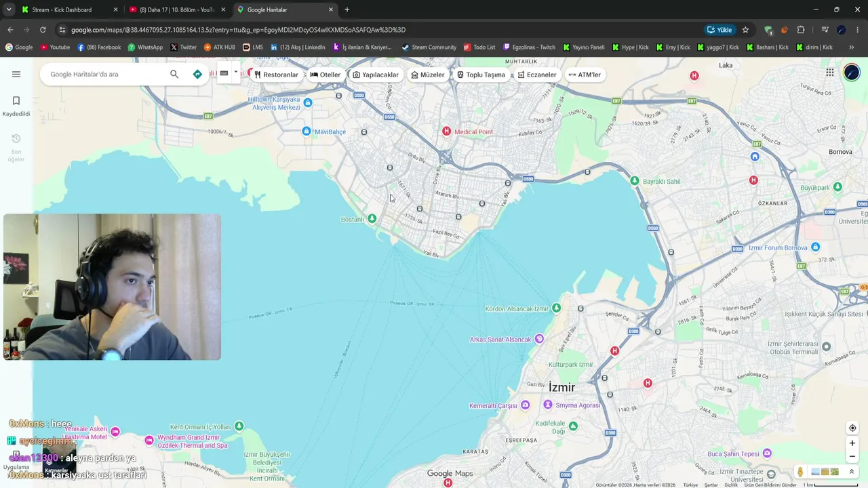
Task: Zoom in with the plus button
Action: 852,443
